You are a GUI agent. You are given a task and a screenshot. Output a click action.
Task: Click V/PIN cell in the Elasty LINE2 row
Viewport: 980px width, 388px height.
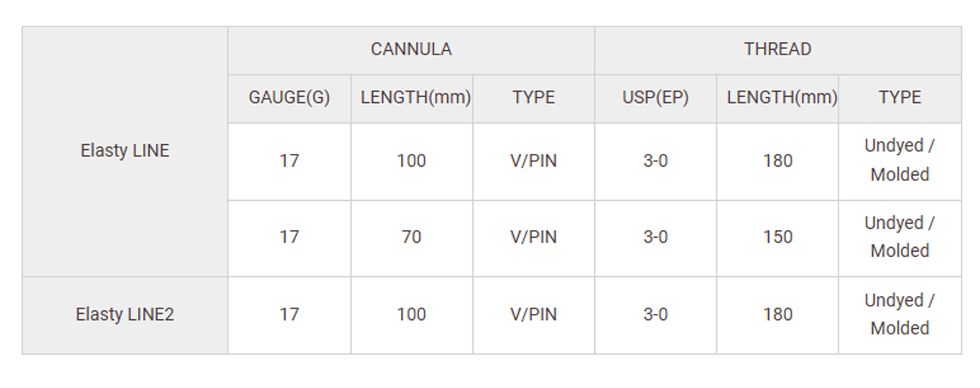click(x=534, y=314)
